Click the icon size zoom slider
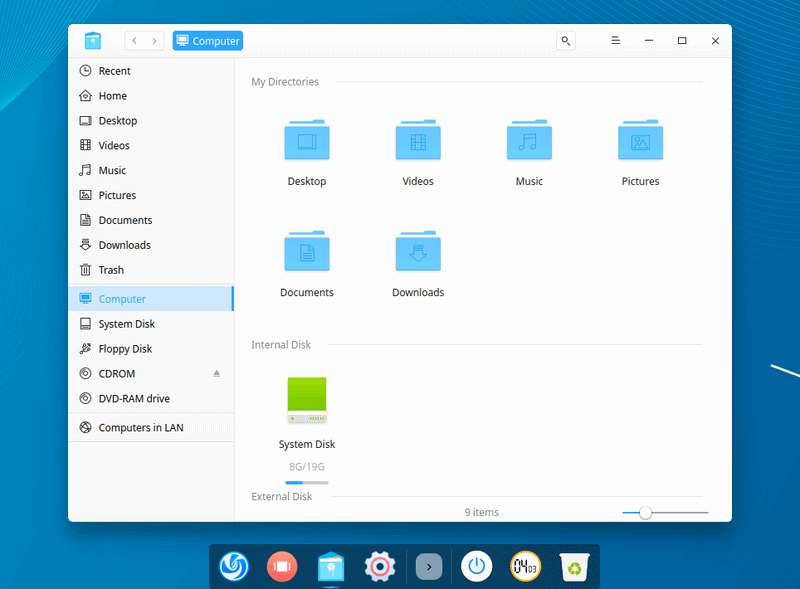The width and height of the screenshot is (800, 589). 646,513
